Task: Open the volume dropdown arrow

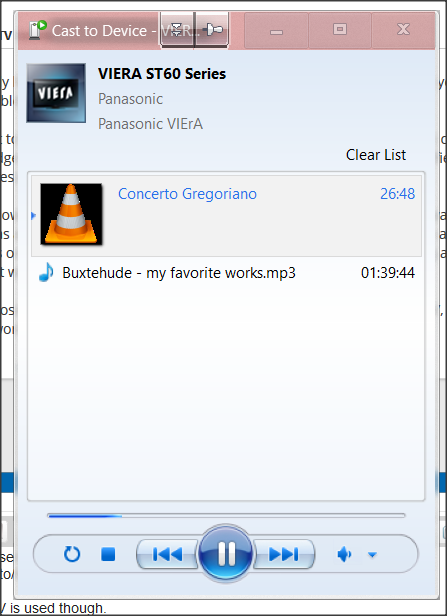Action: 372,555
